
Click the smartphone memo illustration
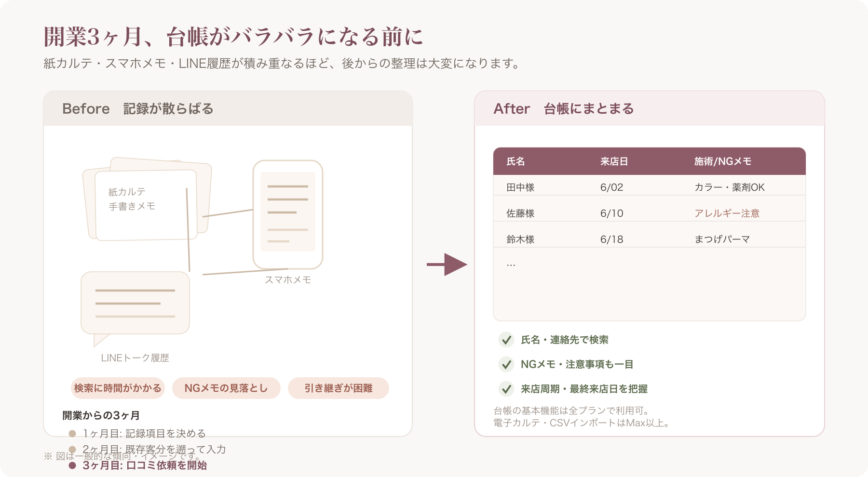[288, 214]
